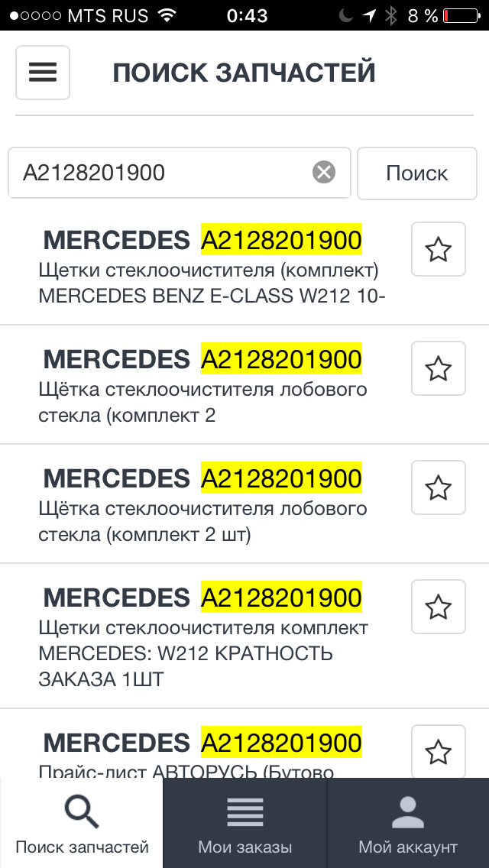The width and height of the screenshot is (489, 868).
Task: Favorite the 'КРАТНОСТЬ ЗАКАЗА 1ШТ' result
Action: (438, 607)
